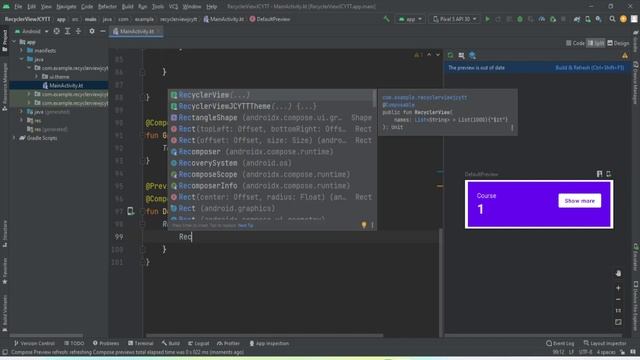Click the editor horizontal scrollbar
The image size is (640, 360).
tap(264, 335)
